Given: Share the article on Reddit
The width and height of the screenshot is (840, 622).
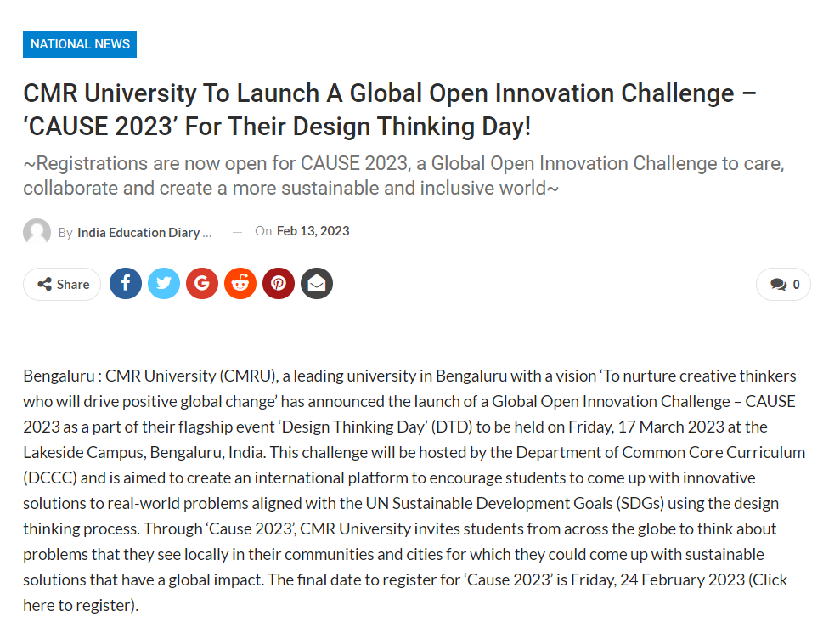Looking at the screenshot, I should (240, 284).
